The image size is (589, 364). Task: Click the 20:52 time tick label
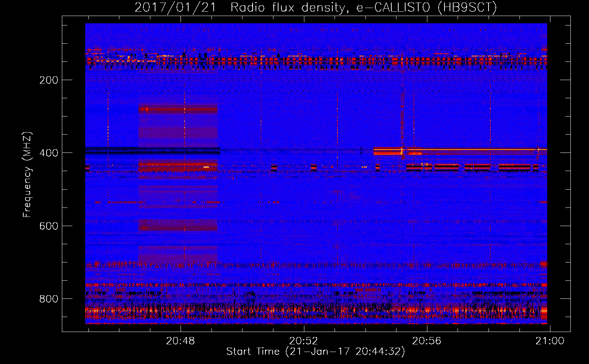pyautogui.click(x=304, y=341)
